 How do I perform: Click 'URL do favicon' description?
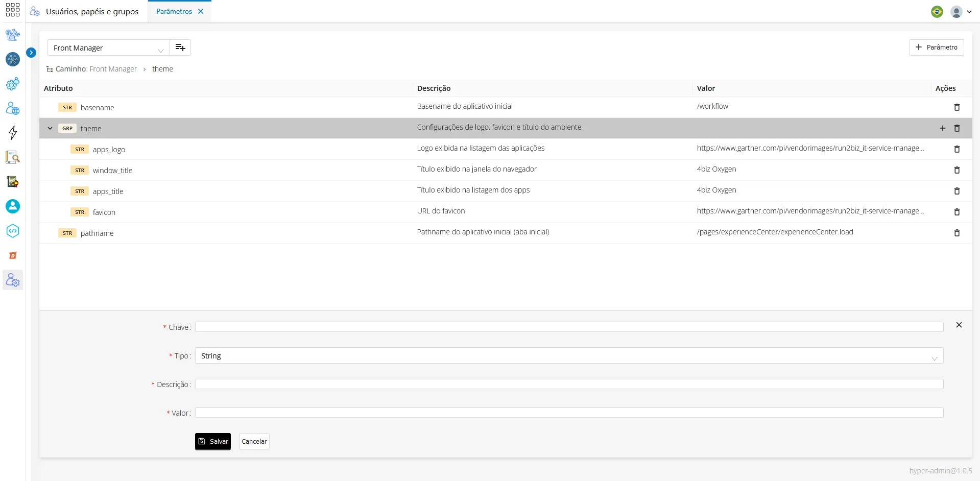[x=441, y=211]
